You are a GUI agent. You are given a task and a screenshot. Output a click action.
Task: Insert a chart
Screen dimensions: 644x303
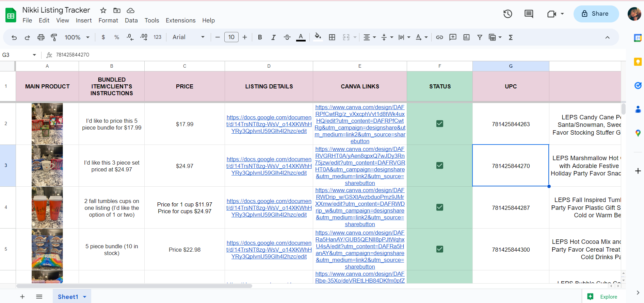click(x=466, y=37)
